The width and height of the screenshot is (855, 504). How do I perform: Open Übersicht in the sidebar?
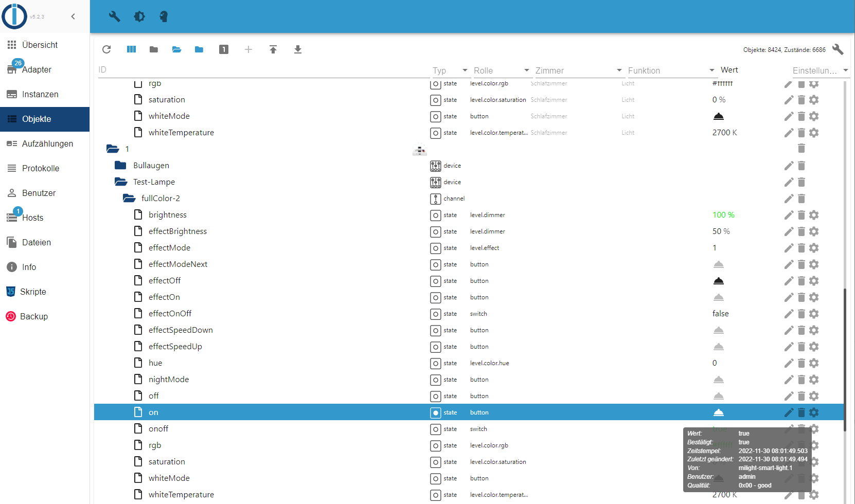[x=45, y=45]
